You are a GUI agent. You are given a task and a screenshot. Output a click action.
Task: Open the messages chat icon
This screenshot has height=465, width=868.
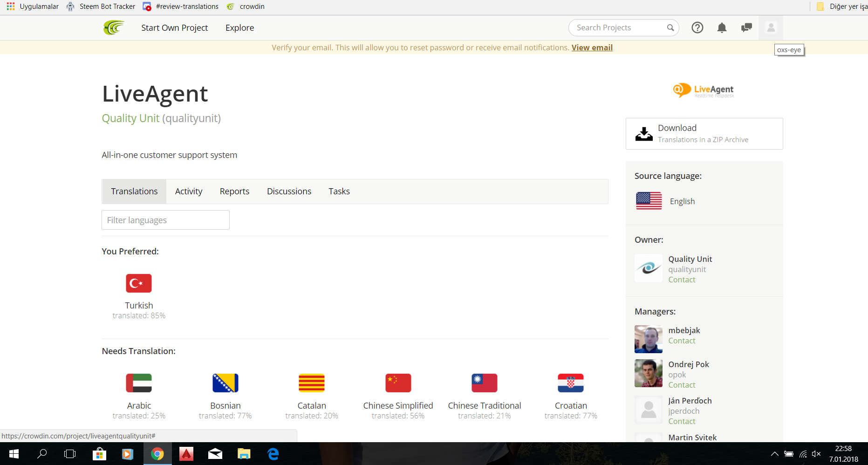746,27
